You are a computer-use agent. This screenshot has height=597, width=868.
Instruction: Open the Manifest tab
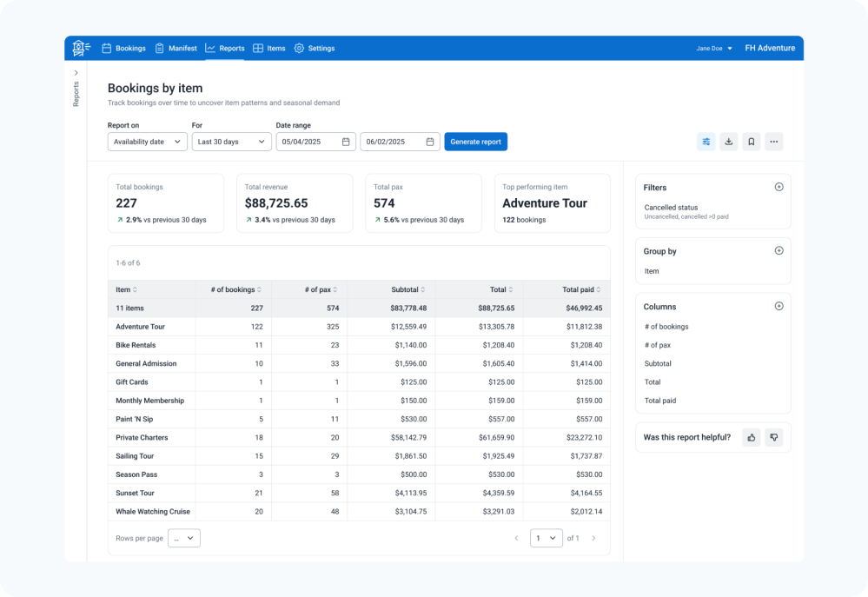click(x=176, y=49)
